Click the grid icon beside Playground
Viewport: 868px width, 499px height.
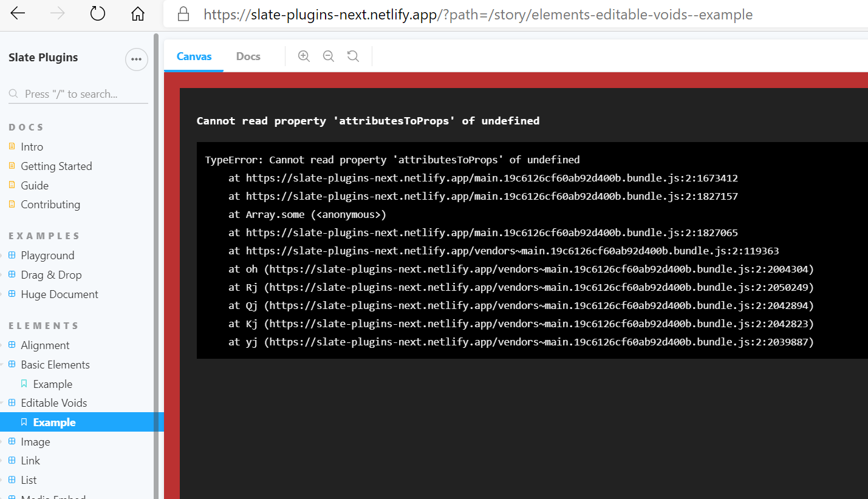(x=12, y=255)
